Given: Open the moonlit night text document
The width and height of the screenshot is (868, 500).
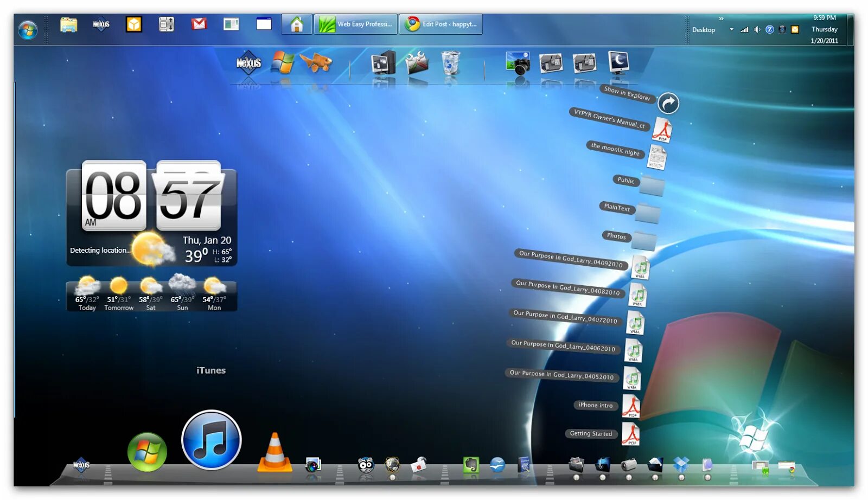Looking at the screenshot, I should pos(657,158).
